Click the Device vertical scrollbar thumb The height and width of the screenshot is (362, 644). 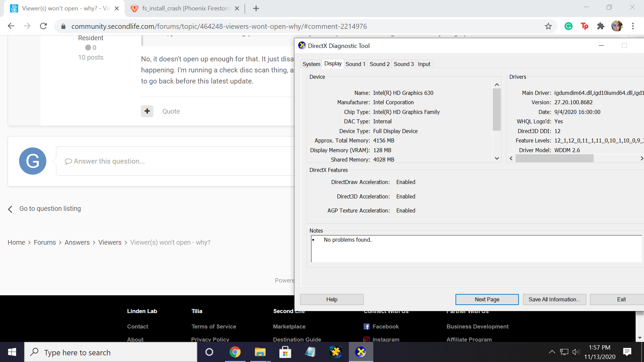point(497,110)
